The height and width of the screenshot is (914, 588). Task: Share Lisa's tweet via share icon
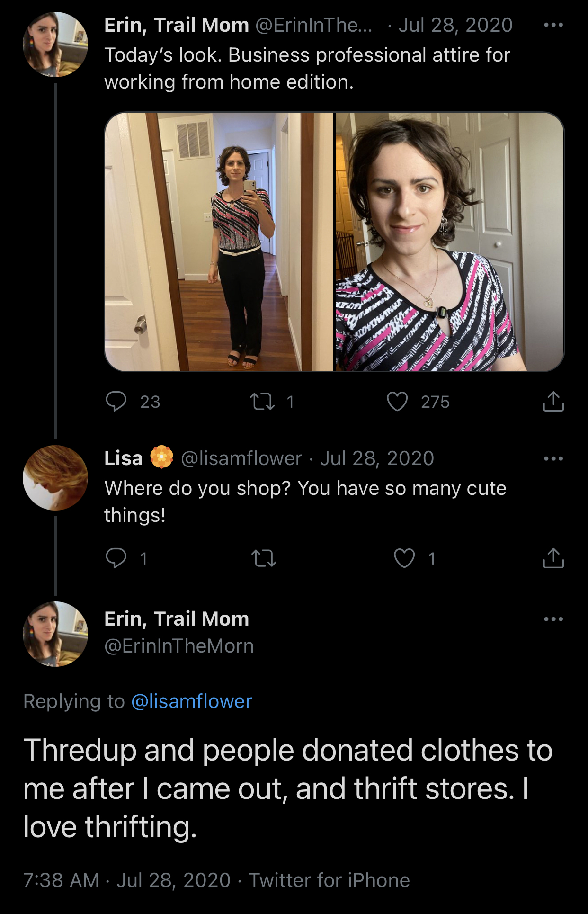tap(553, 558)
